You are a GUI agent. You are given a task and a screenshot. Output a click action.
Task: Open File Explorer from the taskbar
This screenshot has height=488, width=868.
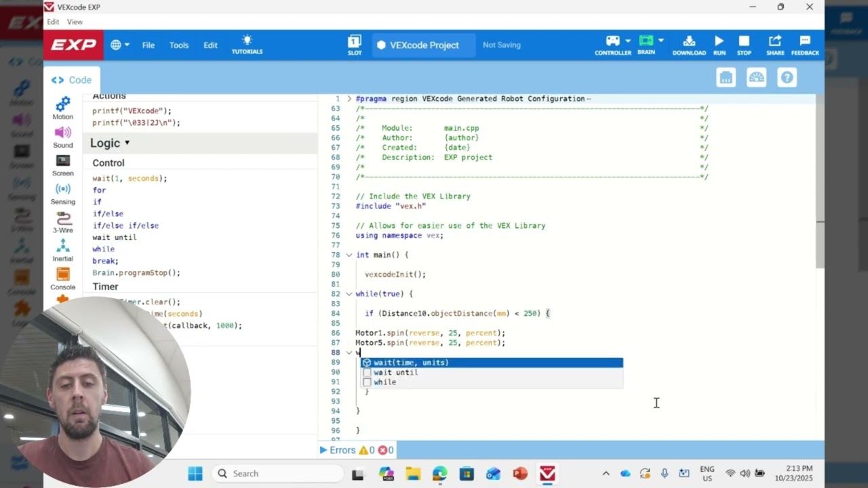(x=412, y=473)
